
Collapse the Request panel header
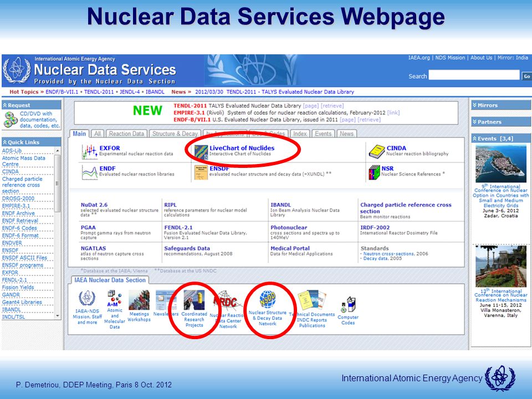(x=32, y=105)
